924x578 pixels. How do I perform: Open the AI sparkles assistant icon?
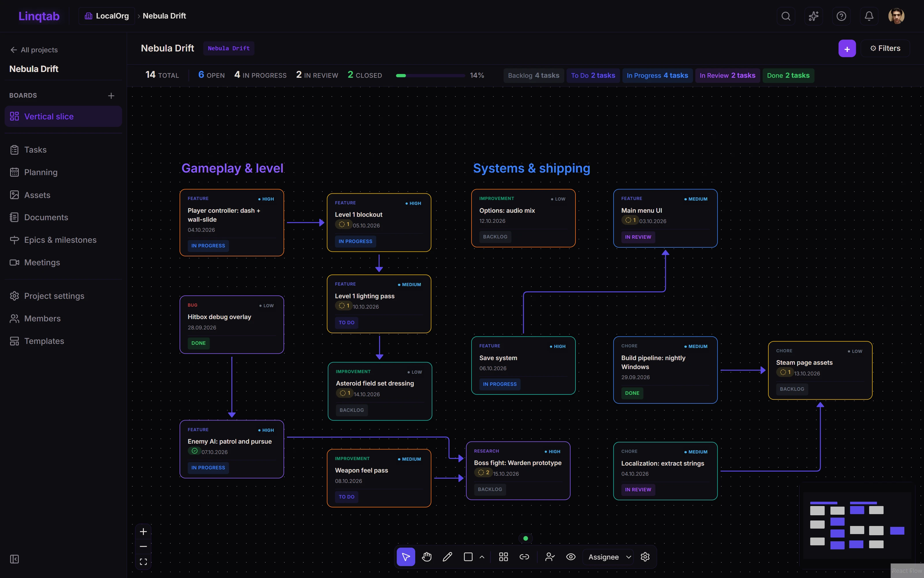[x=814, y=16]
